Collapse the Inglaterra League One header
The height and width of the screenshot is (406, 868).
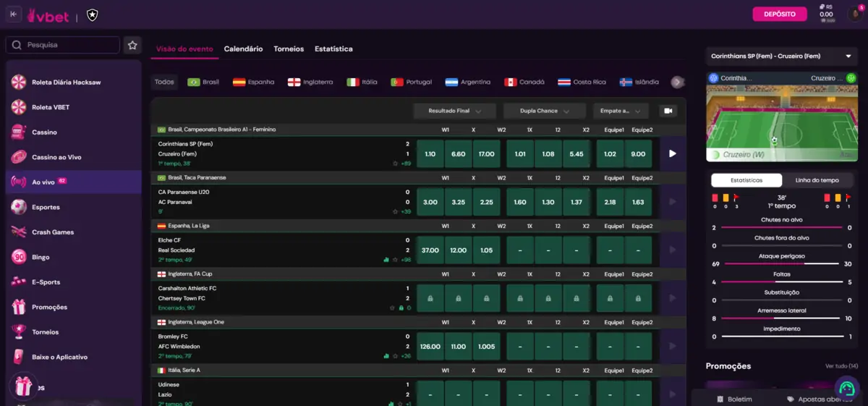click(x=418, y=322)
